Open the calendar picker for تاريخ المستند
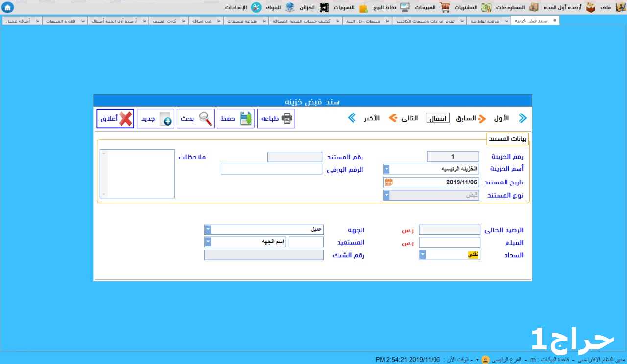The width and height of the screenshot is (627, 364). (x=388, y=182)
